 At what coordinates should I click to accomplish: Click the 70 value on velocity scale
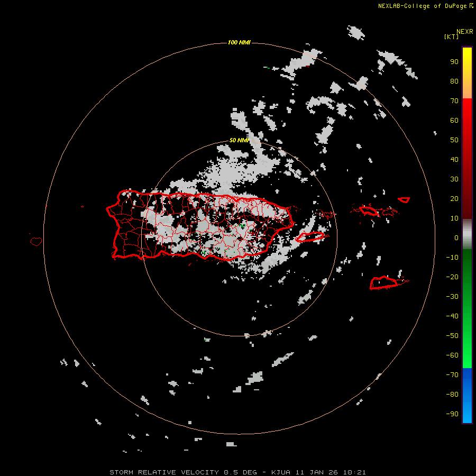(x=454, y=101)
